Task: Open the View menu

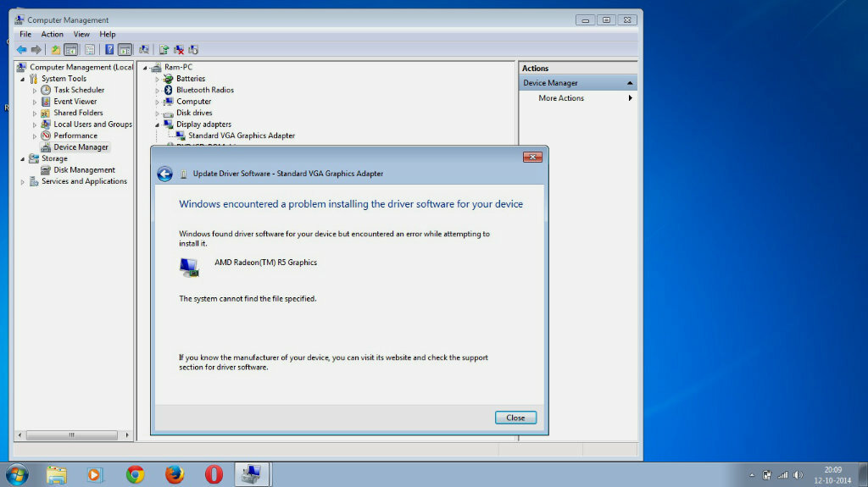Action: pos(81,35)
